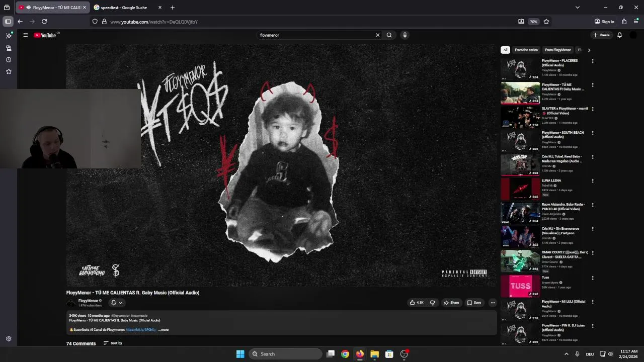
Task: Open FloyyMenor channel name link
Action: [x=88, y=301]
